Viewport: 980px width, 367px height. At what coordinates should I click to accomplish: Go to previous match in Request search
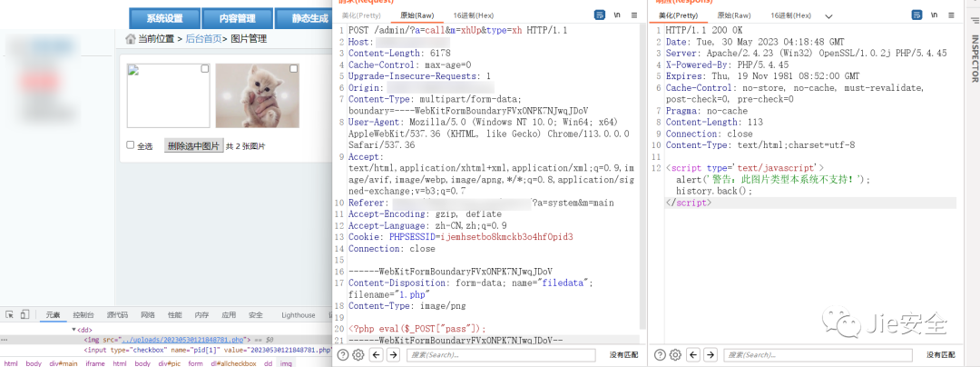[x=377, y=355]
